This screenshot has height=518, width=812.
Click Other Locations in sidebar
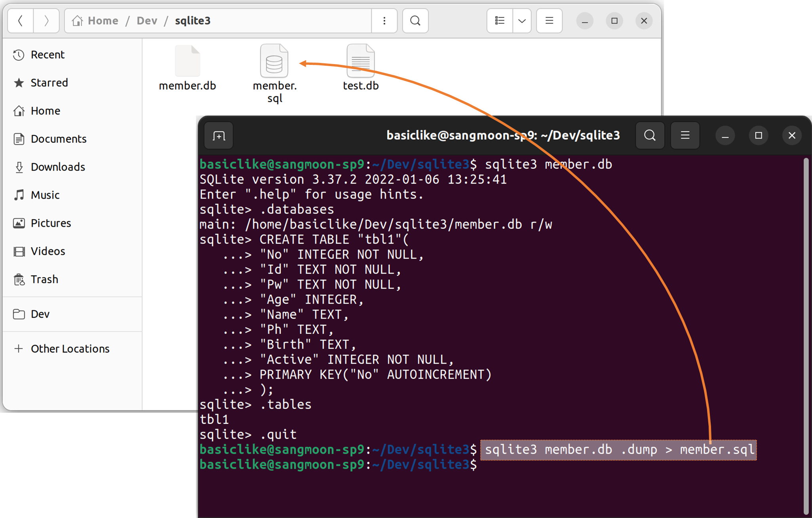[x=70, y=349]
